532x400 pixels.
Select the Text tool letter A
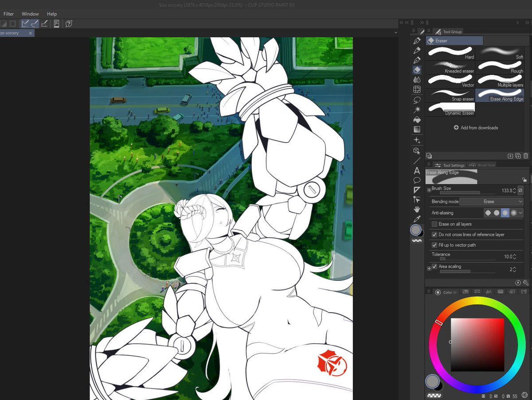[417, 171]
